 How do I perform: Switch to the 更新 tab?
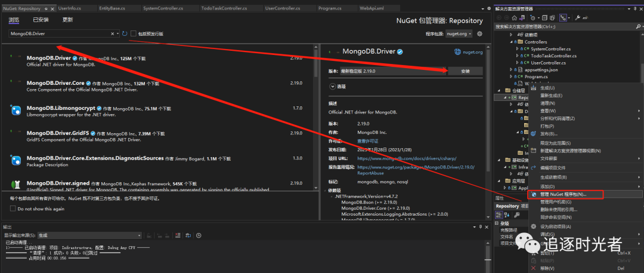coord(68,19)
